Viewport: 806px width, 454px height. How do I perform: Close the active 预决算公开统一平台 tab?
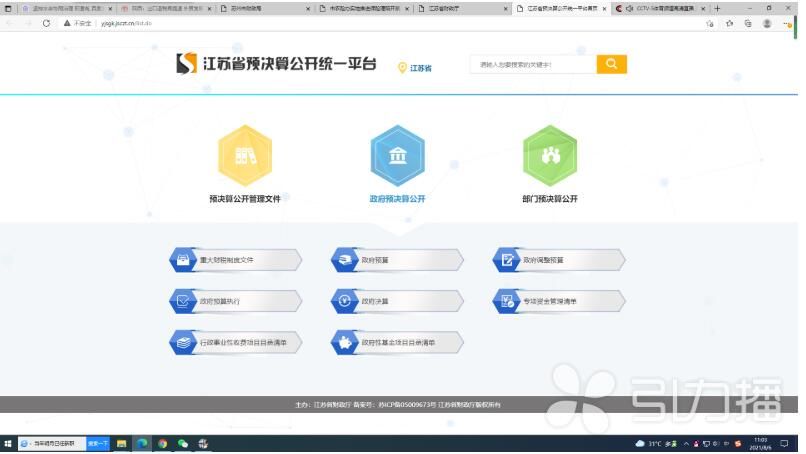coord(604,8)
